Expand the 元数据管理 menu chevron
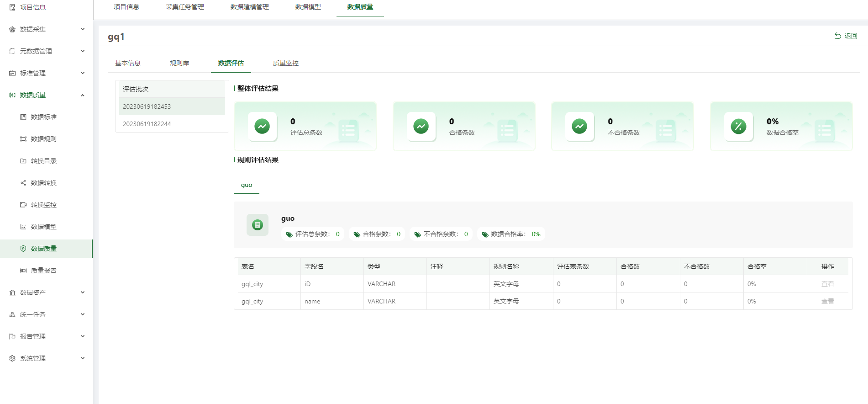 pos(83,51)
